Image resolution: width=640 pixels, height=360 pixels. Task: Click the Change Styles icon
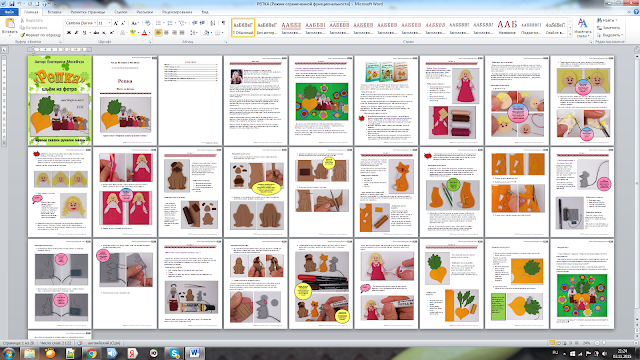(582, 24)
